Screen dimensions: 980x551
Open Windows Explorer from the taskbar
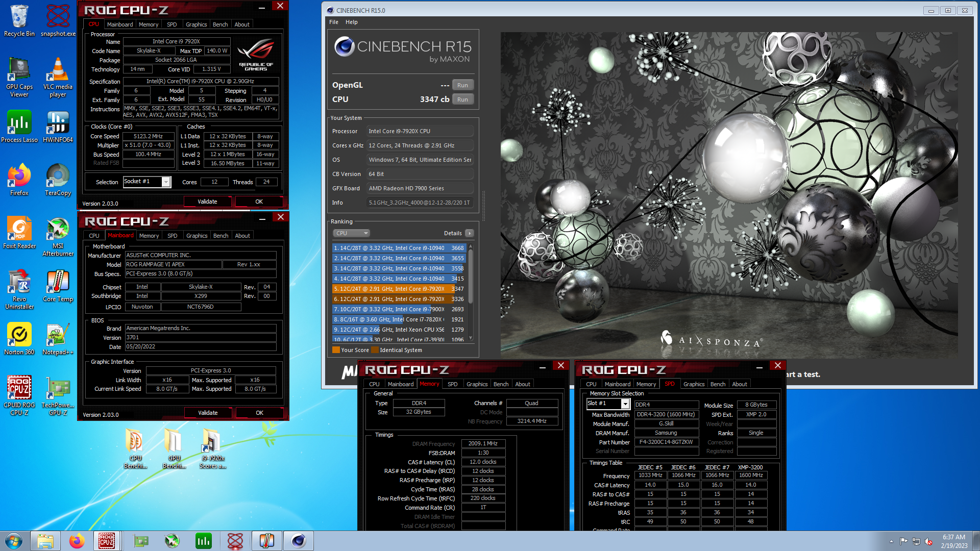click(45, 541)
